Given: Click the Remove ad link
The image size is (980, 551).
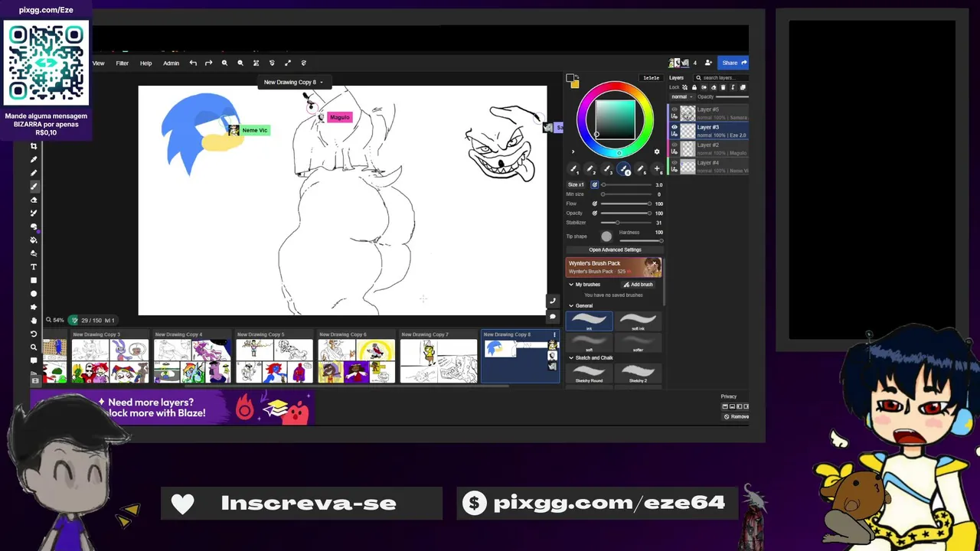Looking at the screenshot, I should tap(737, 416).
